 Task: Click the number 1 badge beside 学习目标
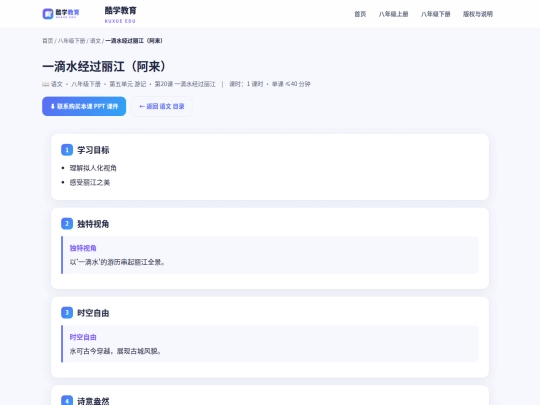click(67, 150)
